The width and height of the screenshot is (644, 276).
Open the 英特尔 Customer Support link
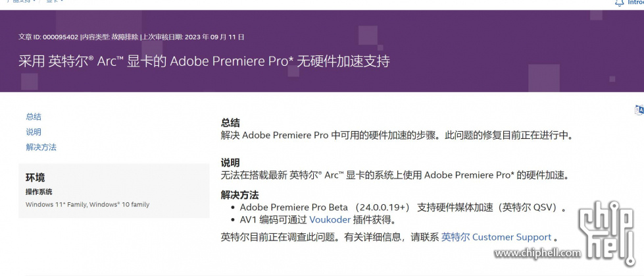(x=496, y=237)
